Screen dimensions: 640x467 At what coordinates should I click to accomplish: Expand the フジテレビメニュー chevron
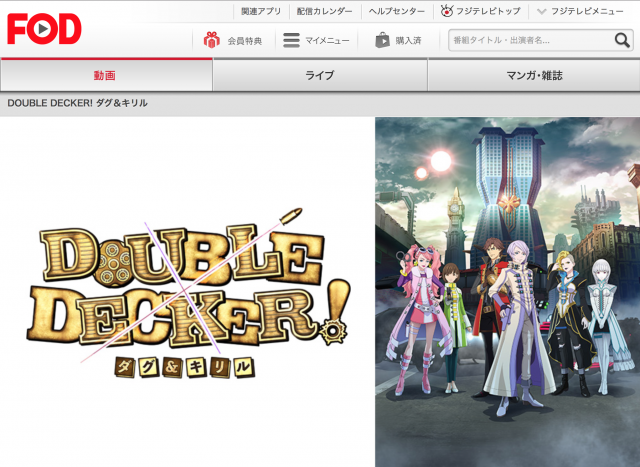coord(541,11)
